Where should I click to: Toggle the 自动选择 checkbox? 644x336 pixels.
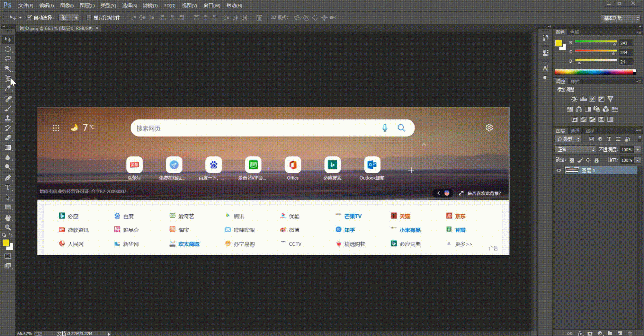pos(29,17)
